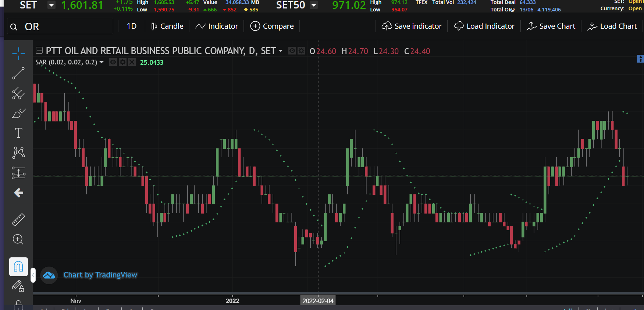Open the pitchfork drawing tools
This screenshot has height=310, width=644.
pyautogui.click(x=18, y=93)
